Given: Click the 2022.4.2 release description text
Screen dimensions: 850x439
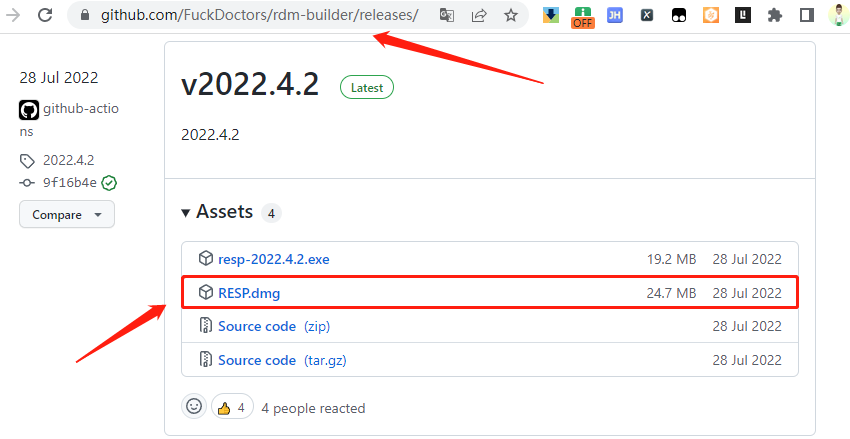Looking at the screenshot, I should coord(210,135).
